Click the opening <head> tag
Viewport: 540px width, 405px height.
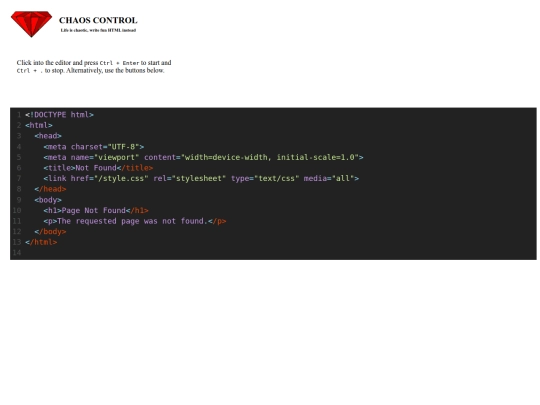point(48,136)
